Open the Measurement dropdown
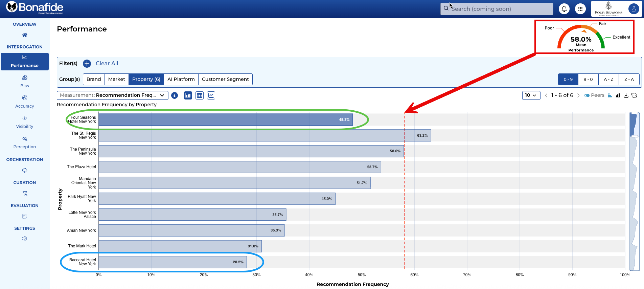 [x=112, y=95]
